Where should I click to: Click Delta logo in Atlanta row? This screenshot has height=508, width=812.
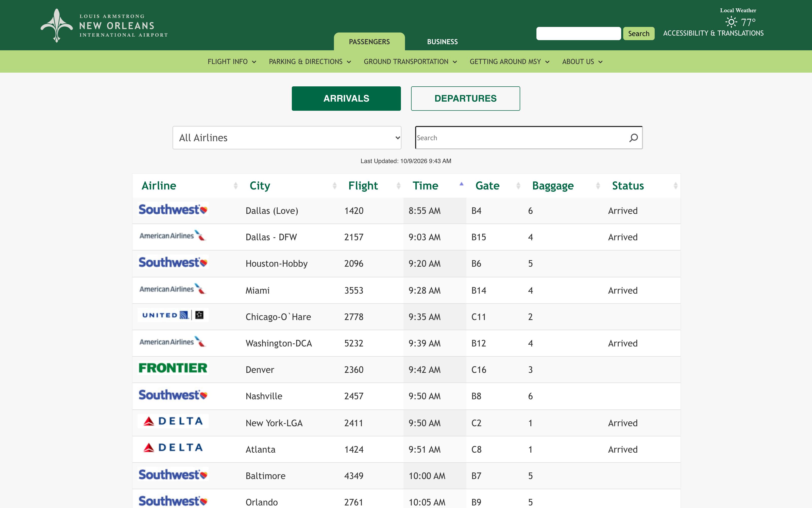pyautogui.click(x=173, y=448)
